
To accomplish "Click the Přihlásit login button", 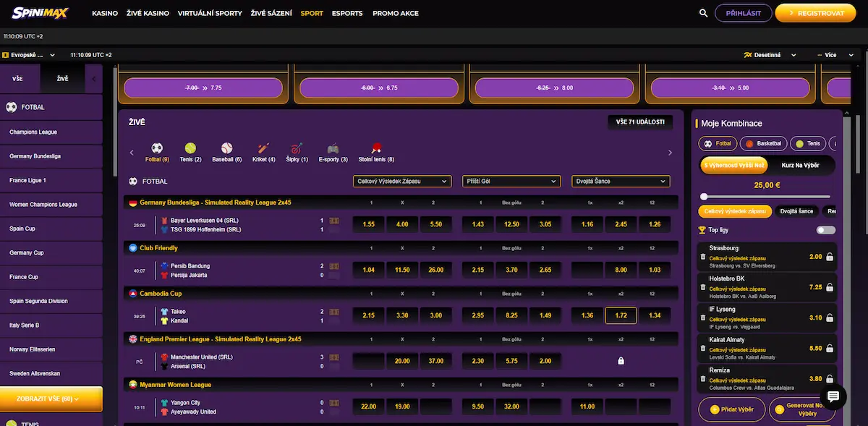I will point(743,13).
